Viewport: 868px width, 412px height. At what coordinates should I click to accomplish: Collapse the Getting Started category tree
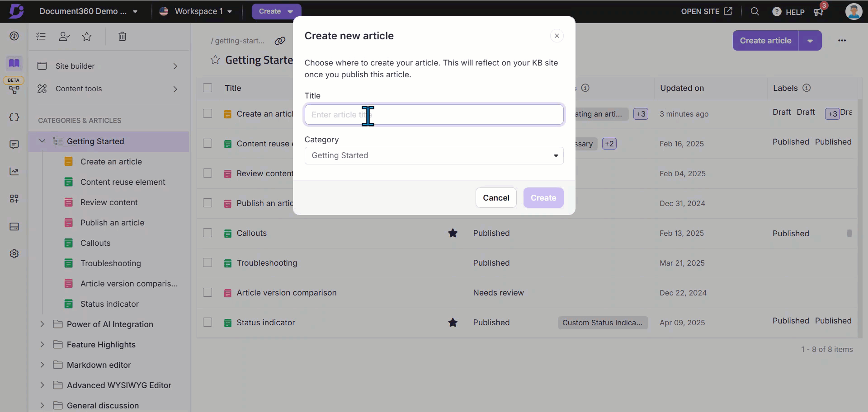pyautogui.click(x=42, y=141)
